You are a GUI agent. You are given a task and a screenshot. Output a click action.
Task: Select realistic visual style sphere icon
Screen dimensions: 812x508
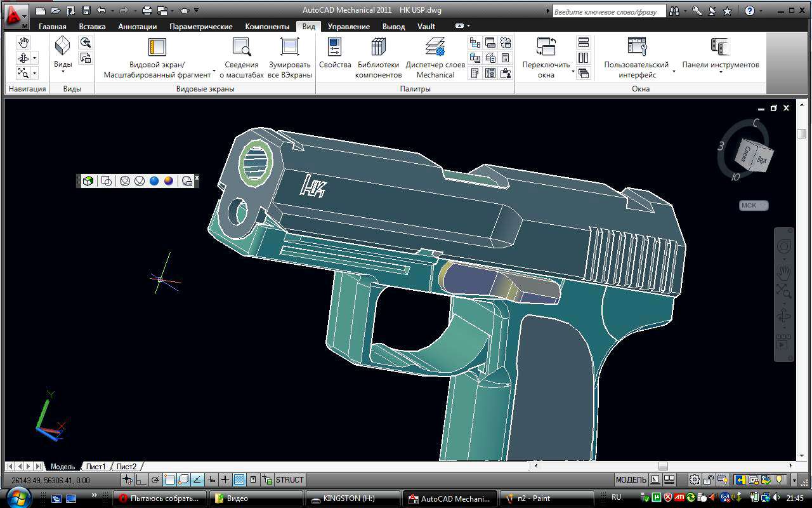pos(154,181)
